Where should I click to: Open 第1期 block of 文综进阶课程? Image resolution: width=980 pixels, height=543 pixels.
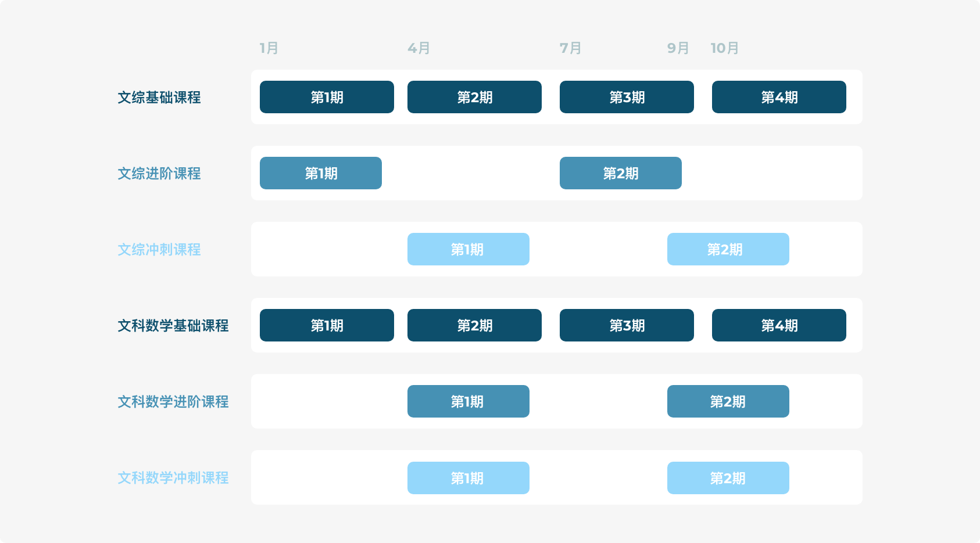click(x=321, y=173)
